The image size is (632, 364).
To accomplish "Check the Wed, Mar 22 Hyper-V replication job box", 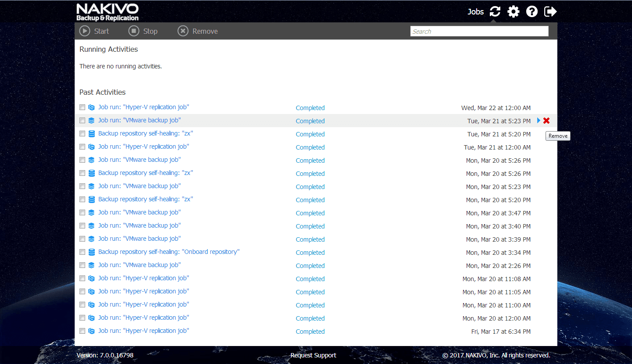I will 82,107.
